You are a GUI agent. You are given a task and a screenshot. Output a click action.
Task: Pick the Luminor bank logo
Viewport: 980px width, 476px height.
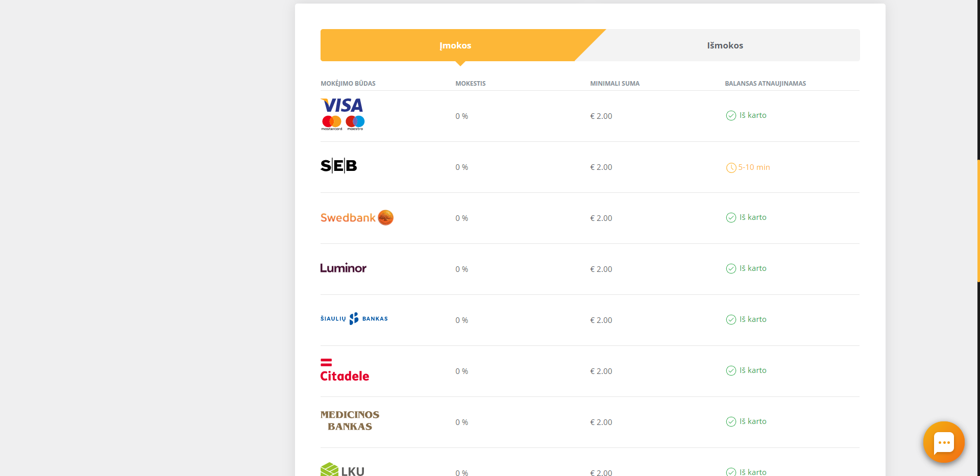pos(343,268)
